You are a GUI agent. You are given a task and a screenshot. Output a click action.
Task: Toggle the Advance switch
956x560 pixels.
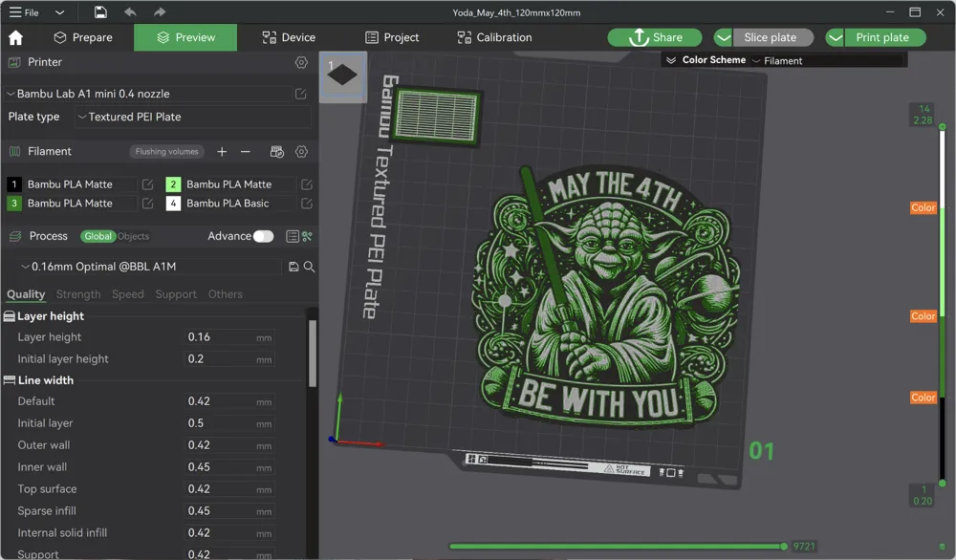pos(264,236)
